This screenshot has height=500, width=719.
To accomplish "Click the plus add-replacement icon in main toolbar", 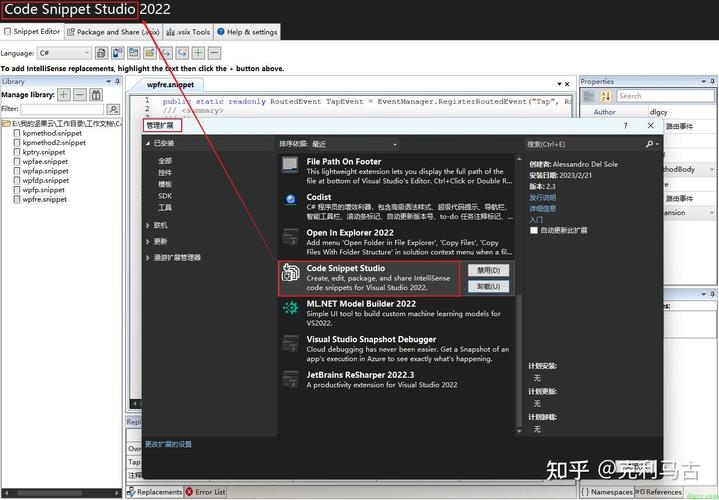I will (x=198, y=53).
